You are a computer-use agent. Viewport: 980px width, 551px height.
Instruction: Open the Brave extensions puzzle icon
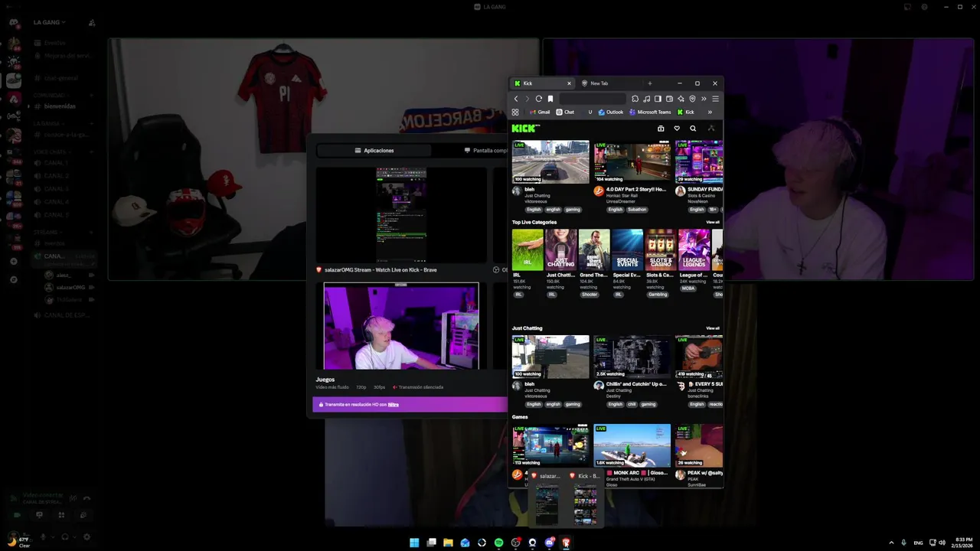tap(635, 99)
